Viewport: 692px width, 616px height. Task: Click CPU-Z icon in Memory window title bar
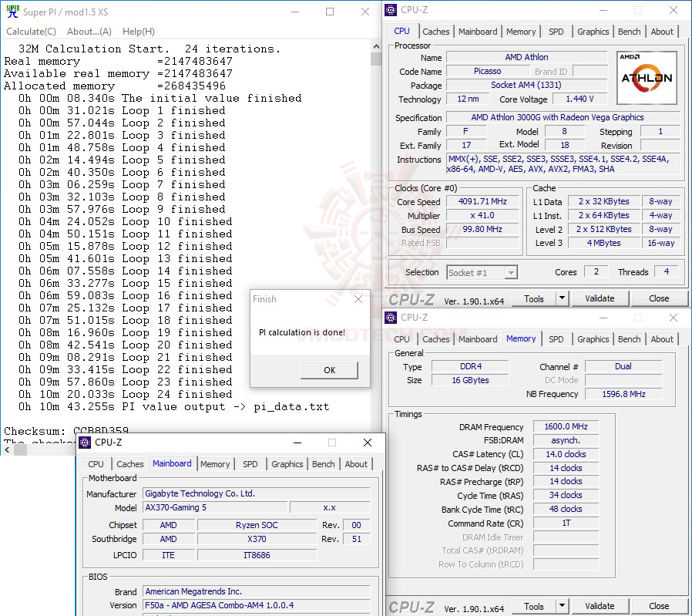click(391, 318)
